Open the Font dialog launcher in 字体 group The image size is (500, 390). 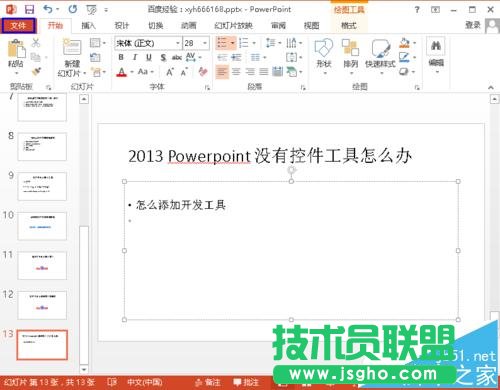[207, 88]
